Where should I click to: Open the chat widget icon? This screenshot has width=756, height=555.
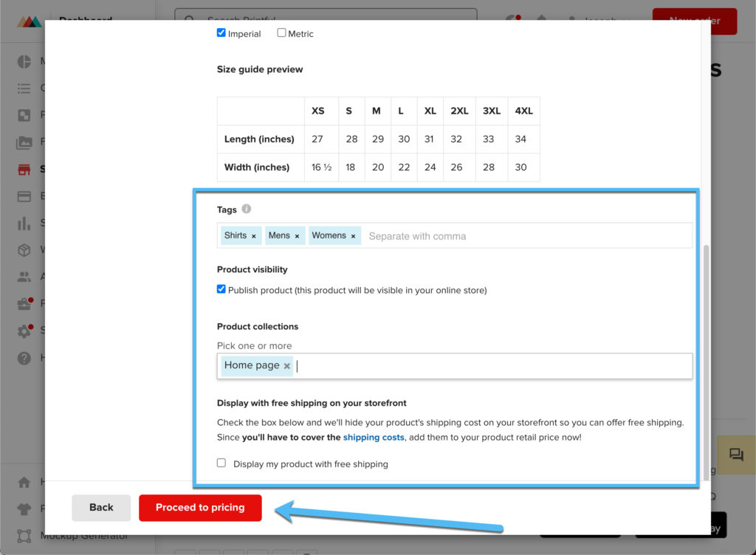pyautogui.click(x=735, y=455)
